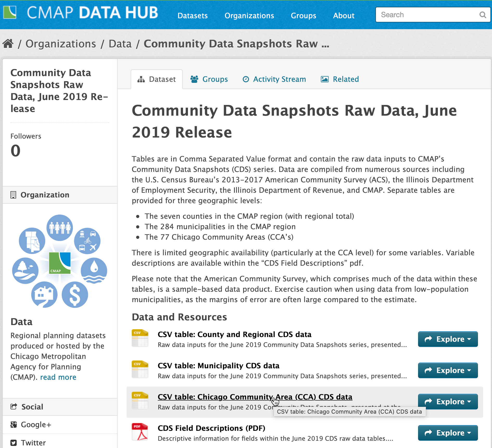Open CDS Field Descriptions (PDF) link

pos(212,428)
